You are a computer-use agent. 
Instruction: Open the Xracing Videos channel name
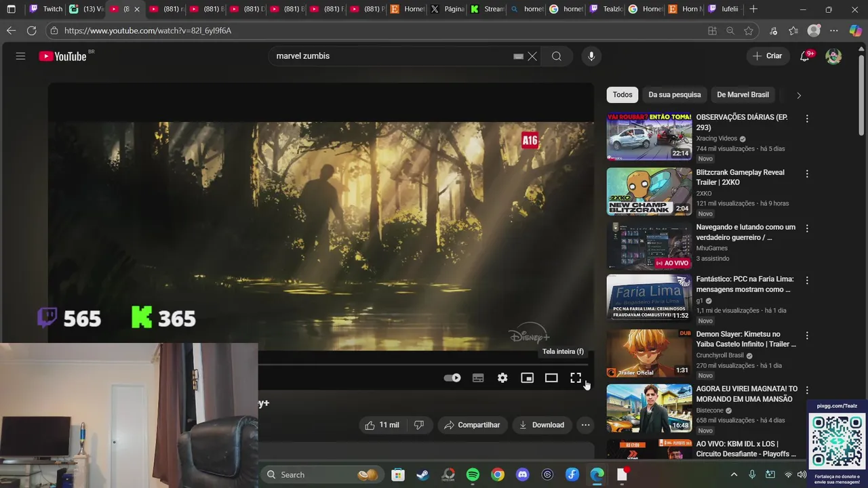click(x=717, y=138)
